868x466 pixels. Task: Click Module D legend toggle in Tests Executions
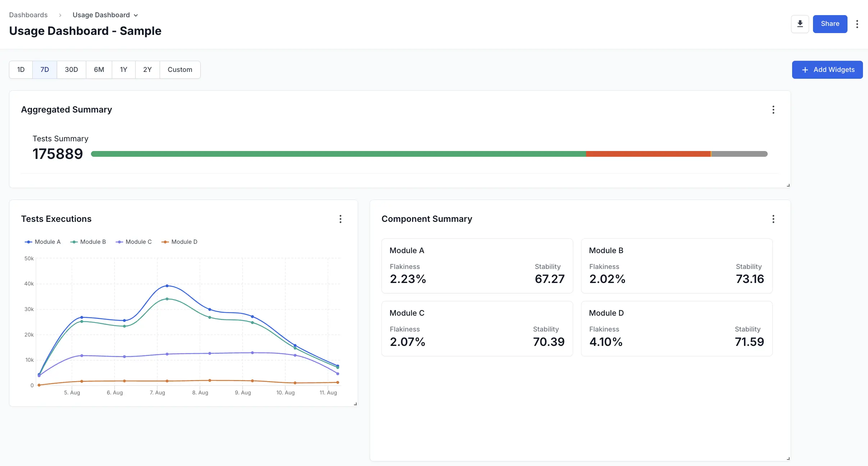[179, 242]
